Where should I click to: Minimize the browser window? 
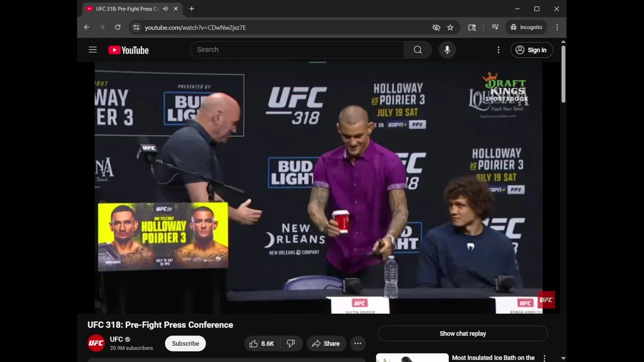click(517, 9)
